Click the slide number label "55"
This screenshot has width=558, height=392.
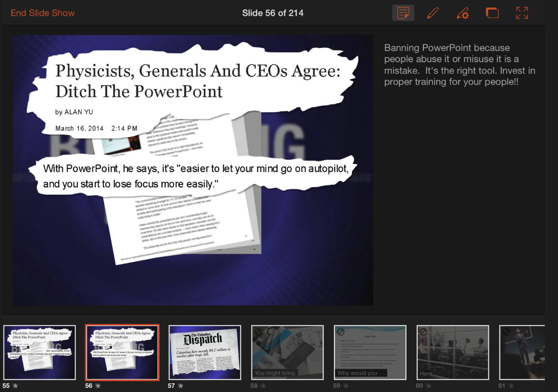click(x=6, y=386)
